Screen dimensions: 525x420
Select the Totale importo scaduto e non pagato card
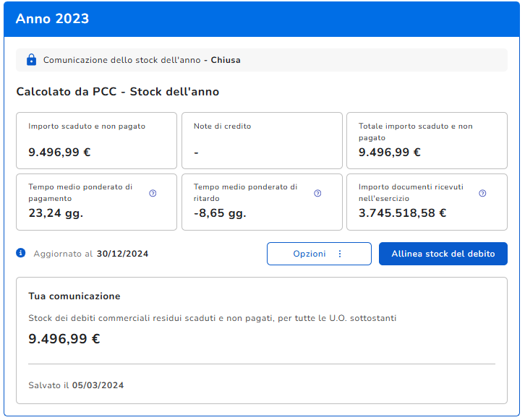(x=427, y=140)
